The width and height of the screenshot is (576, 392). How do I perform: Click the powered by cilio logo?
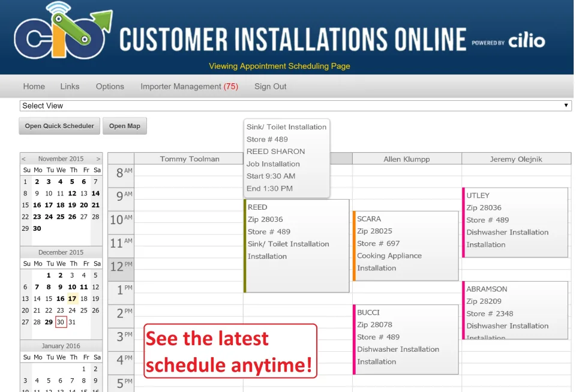[508, 41]
